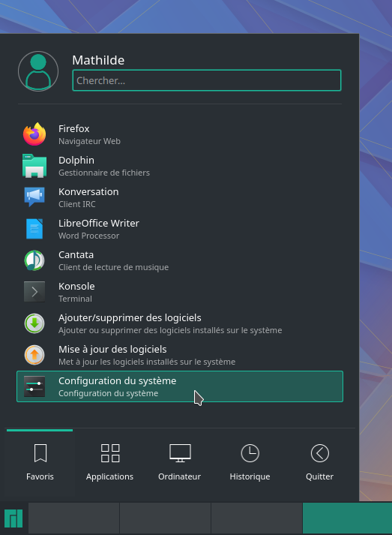
Task: Click the Mathilde user avatar
Action: pos(38,71)
